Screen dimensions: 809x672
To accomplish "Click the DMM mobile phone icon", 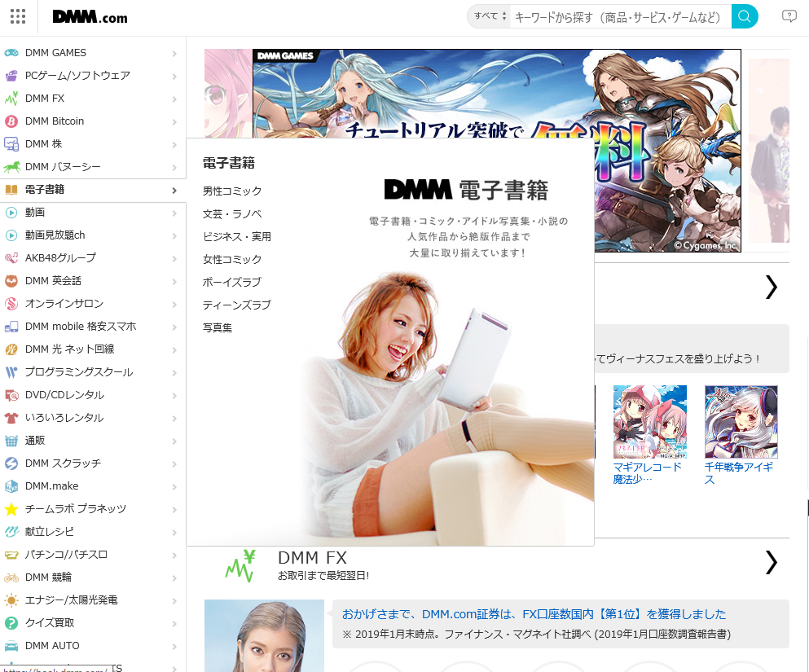I will [x=11, y=327].
